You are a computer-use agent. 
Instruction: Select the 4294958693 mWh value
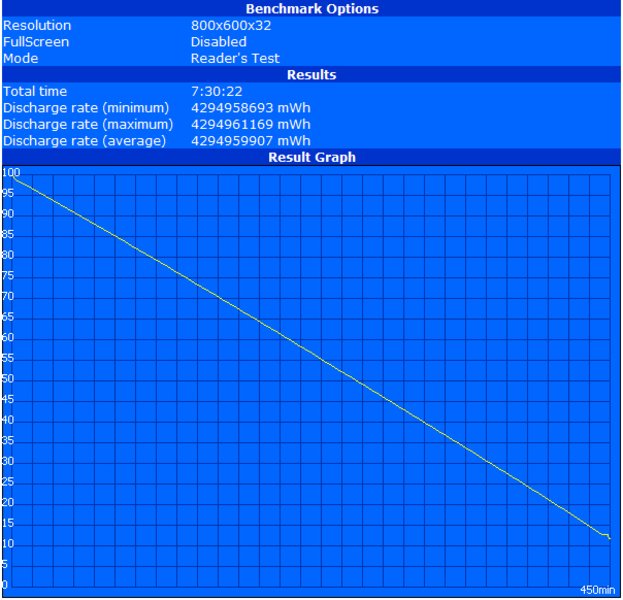pyautogui.click(x=251, y=108)
